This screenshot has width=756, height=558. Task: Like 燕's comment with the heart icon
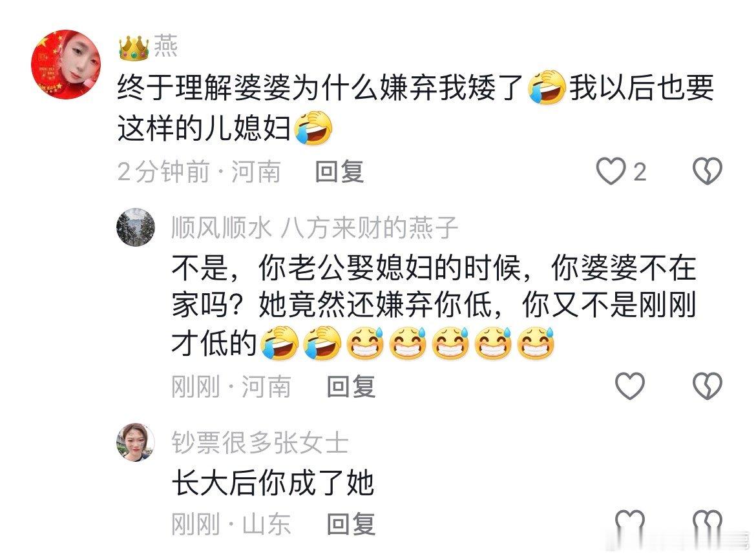pyautogui.click(x=611, y=171)
